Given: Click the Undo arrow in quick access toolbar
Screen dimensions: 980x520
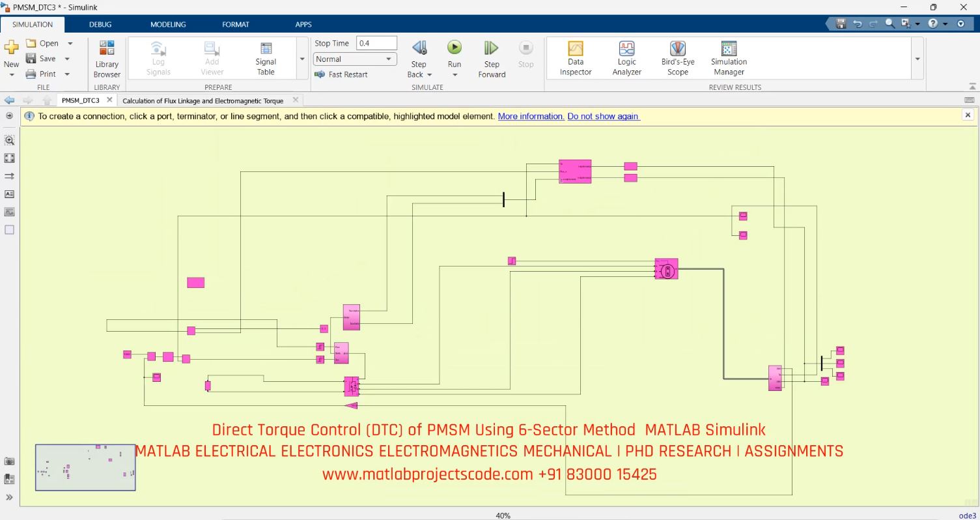Looking at the screenshot, I should [x=857, y=23].
